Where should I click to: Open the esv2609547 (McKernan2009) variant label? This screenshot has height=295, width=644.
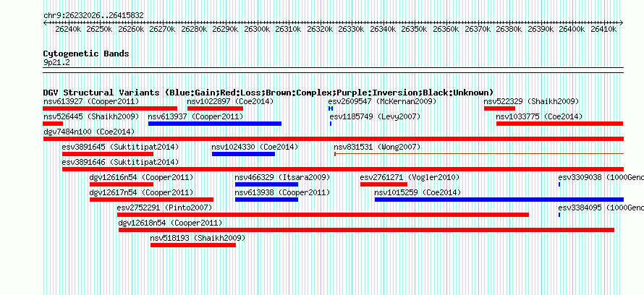382,101
